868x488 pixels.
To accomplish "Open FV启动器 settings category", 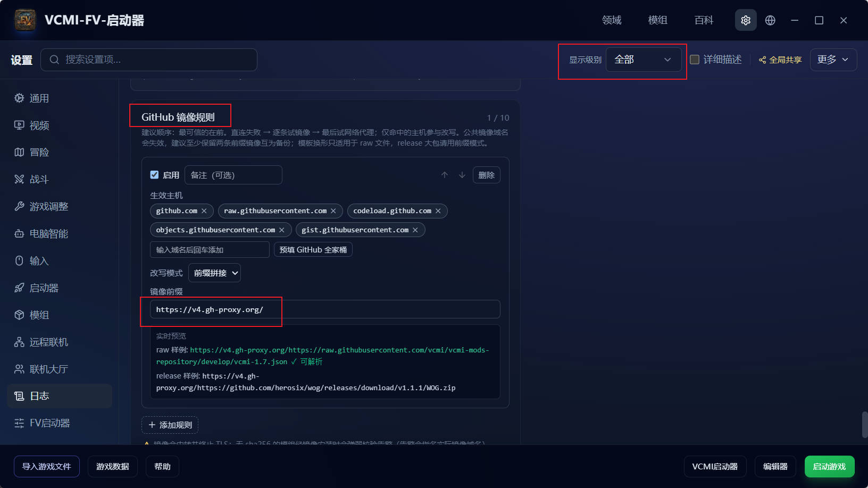I will [x=60, y=423].
